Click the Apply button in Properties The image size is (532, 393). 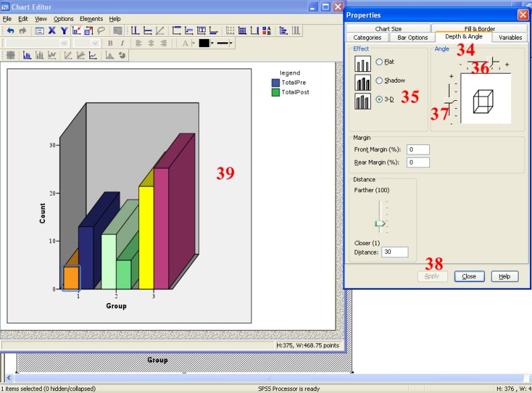(x=432, y=276)
